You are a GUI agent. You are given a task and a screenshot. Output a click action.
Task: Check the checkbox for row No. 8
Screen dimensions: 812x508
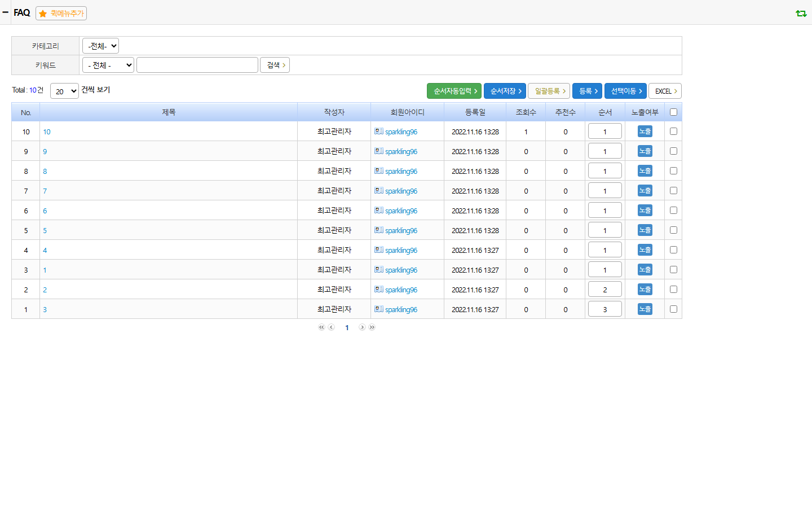pos(673,170)
